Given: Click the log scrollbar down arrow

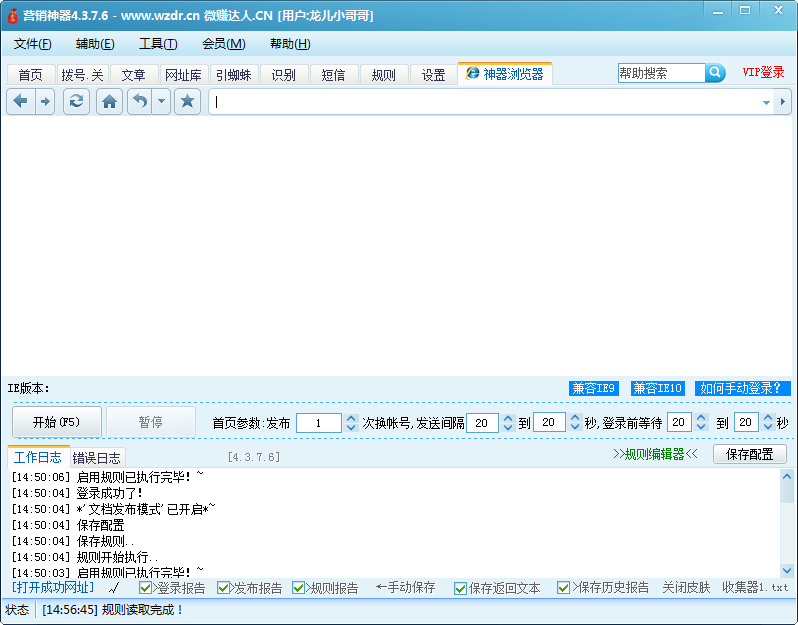Looking at the screenshot, I should [x=787, y=571].
